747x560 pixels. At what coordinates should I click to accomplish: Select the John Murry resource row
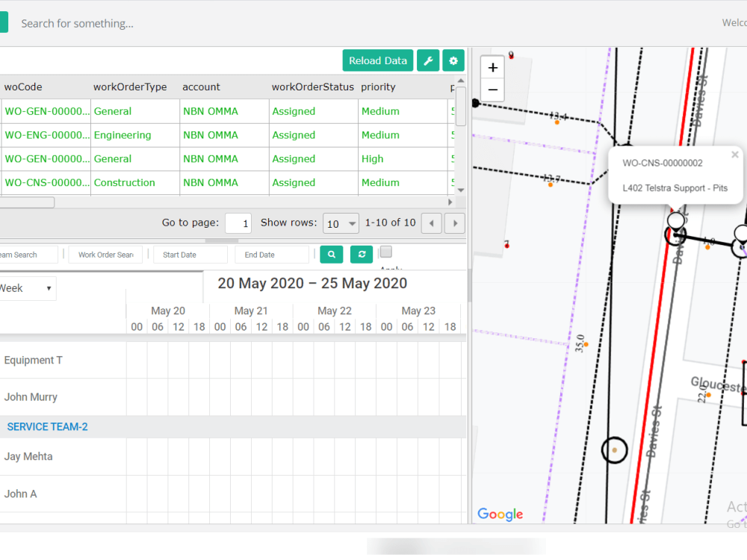[232, 397]
